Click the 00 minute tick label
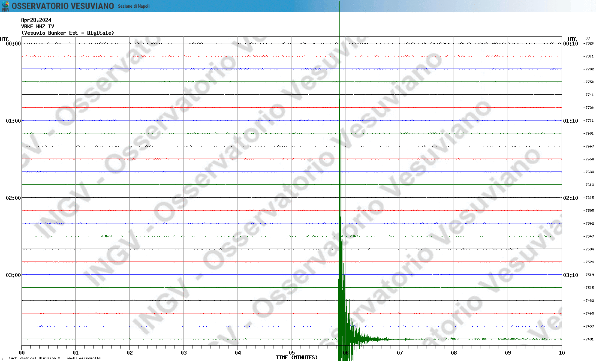596x364 pixels. (21, 353)
